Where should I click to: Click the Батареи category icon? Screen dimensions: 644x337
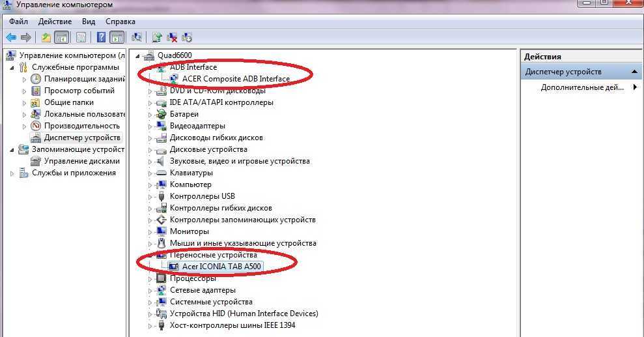click(161, 114)
